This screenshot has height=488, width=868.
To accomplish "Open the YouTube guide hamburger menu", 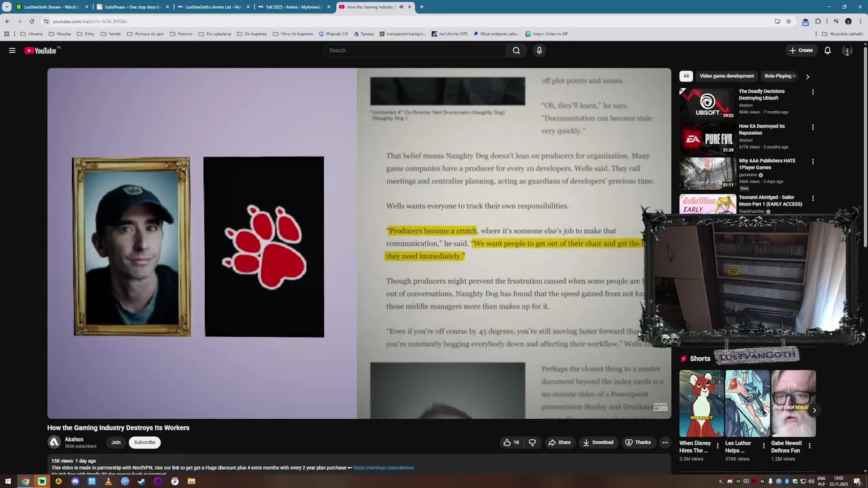I will 12,50.
